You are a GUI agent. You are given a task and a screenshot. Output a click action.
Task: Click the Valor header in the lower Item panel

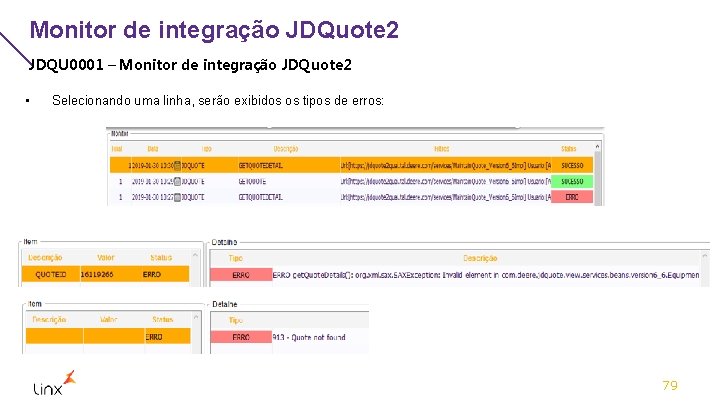point(108,320)
